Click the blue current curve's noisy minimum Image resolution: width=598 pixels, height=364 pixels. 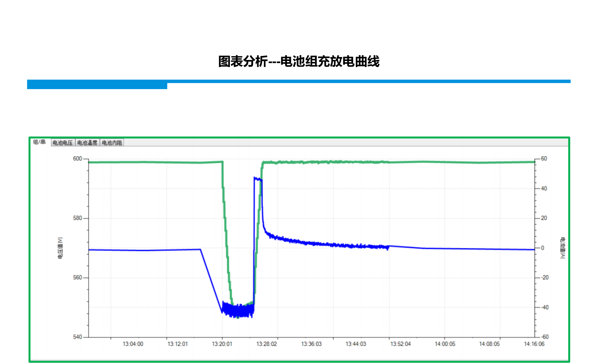point(238,311)
